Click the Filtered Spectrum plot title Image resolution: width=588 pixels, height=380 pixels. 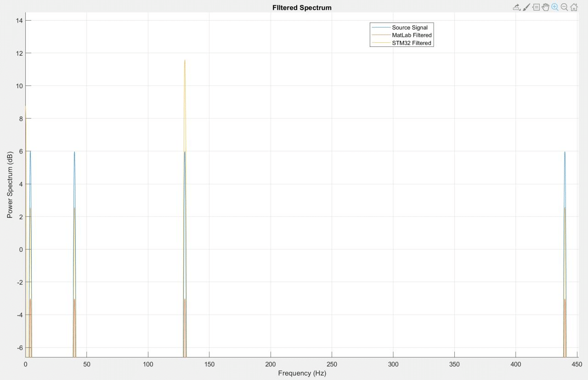click(301, 7)
